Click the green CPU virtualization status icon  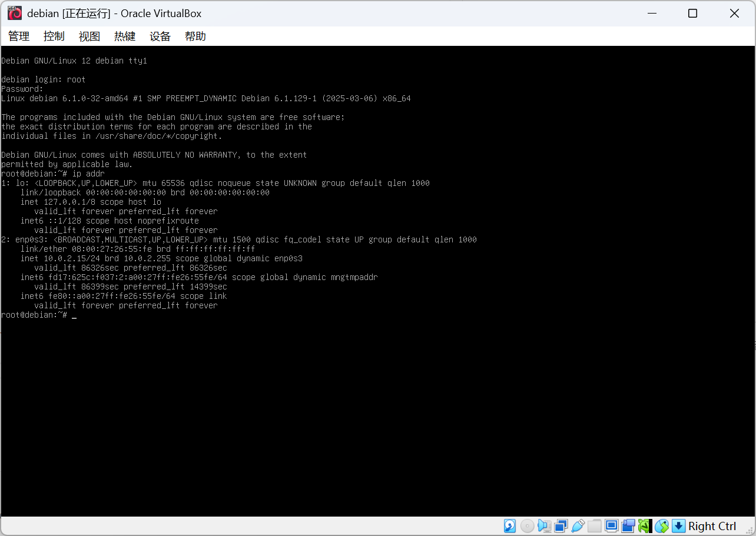point(644,526)
